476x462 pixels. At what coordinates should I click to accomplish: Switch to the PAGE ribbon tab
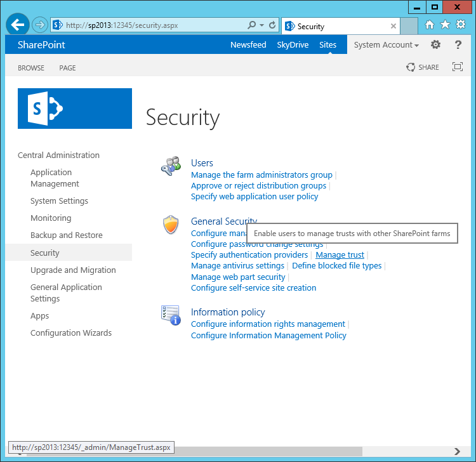pyautogui.click(x=67, y=68)
